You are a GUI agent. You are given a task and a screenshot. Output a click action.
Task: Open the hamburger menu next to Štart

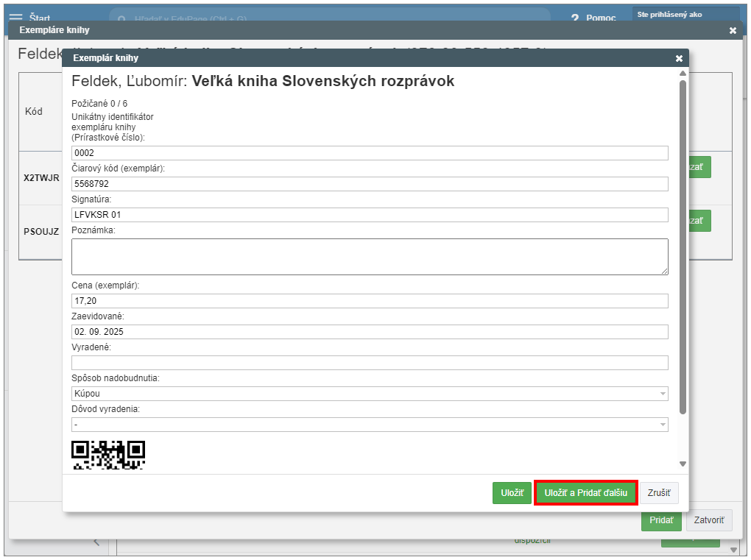(15, 17)
